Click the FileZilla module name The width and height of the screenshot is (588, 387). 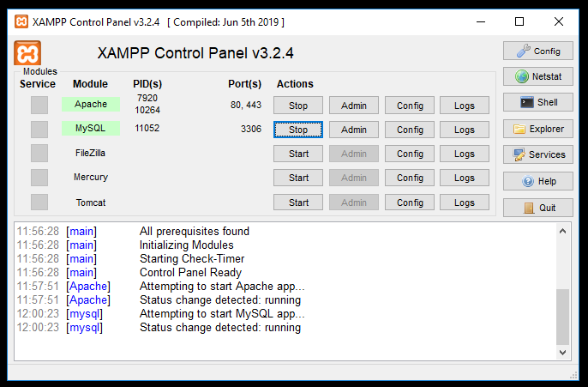tap(90, 153)
